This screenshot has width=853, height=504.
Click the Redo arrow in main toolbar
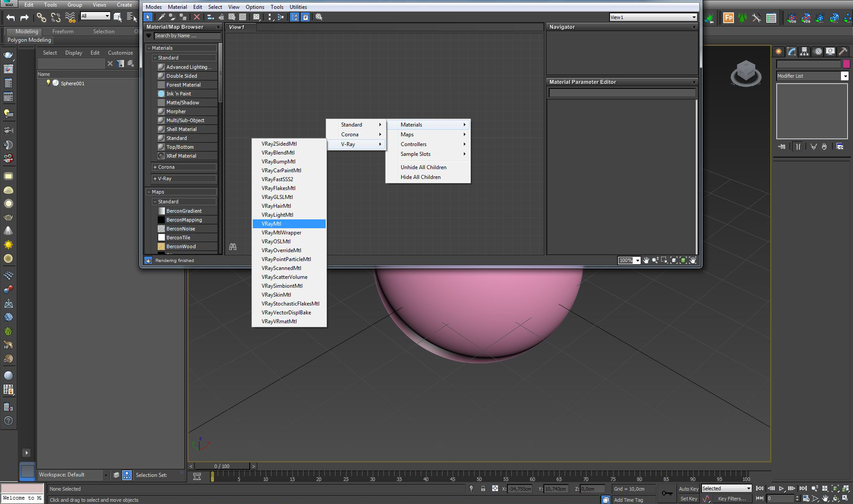24,17
